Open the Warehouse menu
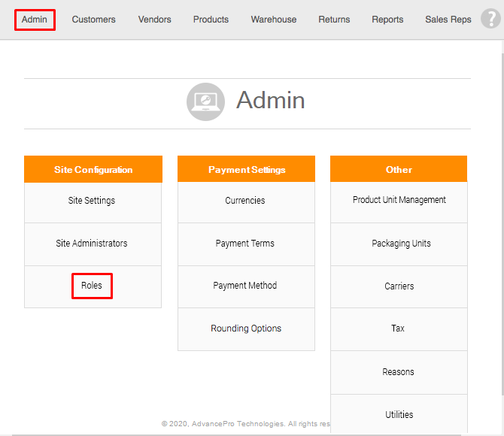 [x=274, y=20]
